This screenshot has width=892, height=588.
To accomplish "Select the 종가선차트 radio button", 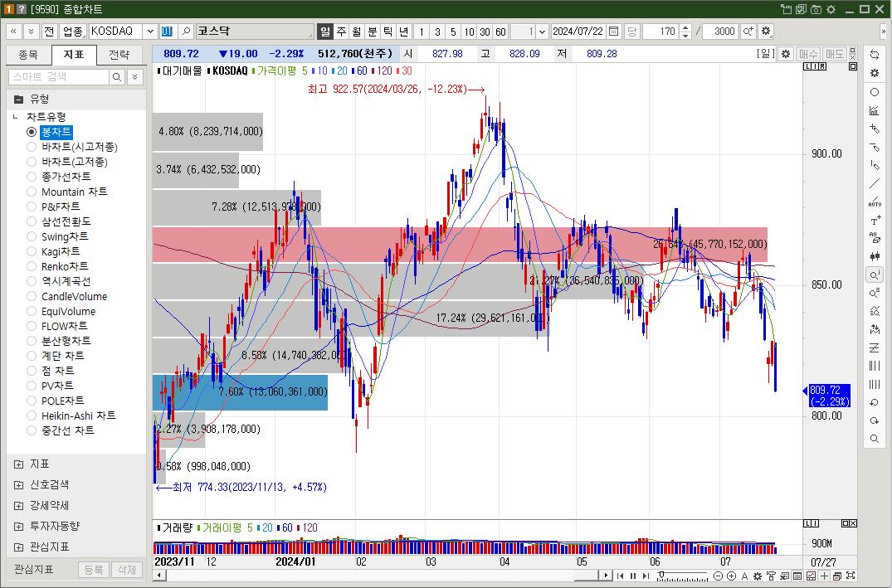I will [x=32, y=177].
